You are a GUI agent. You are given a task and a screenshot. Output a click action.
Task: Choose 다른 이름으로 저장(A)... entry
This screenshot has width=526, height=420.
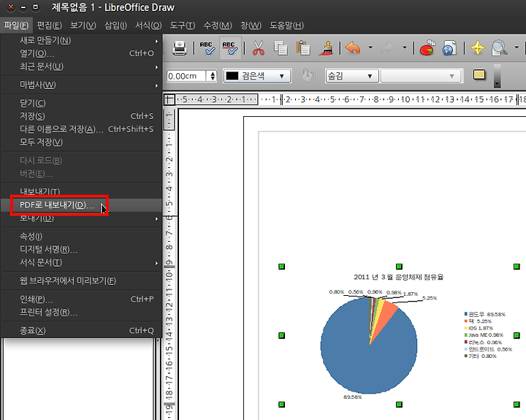click(81, 129)
